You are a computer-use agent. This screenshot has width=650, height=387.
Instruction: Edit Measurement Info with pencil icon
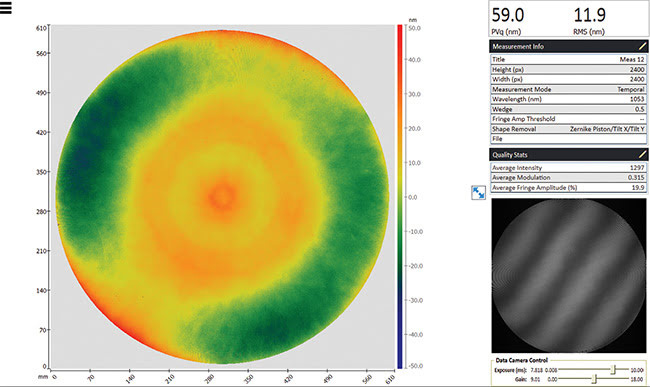pyautogui.click(x=642, y=46)
